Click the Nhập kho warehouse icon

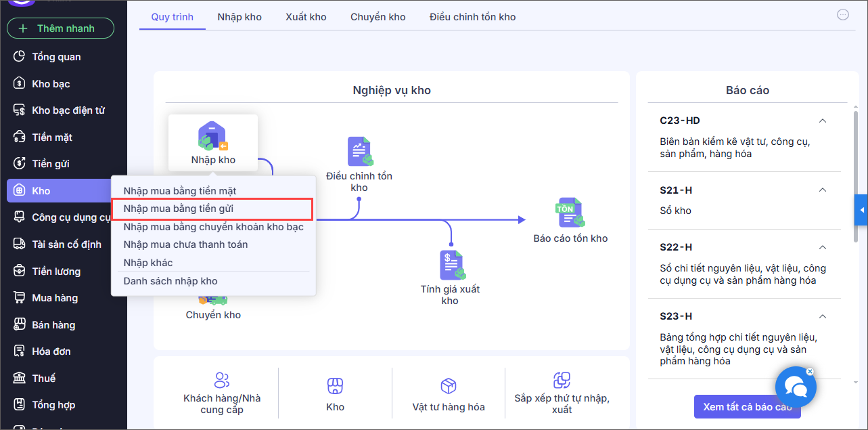[x=212, y=136]
